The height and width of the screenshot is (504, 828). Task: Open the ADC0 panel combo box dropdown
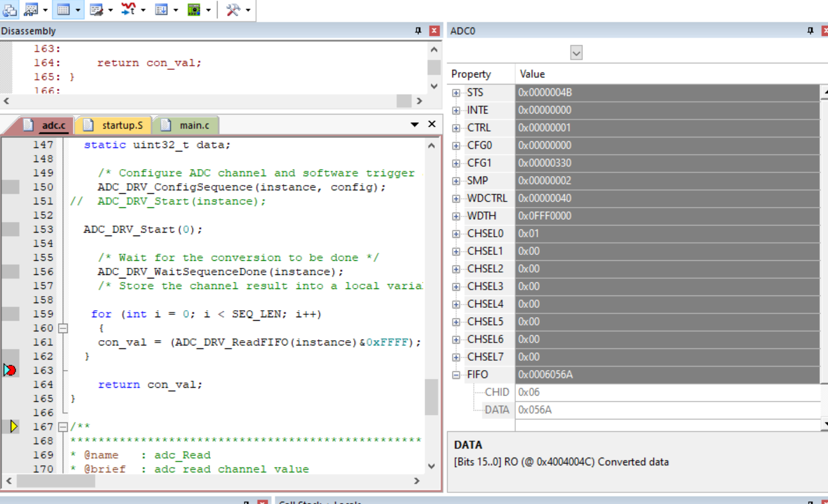pos(576,53)
